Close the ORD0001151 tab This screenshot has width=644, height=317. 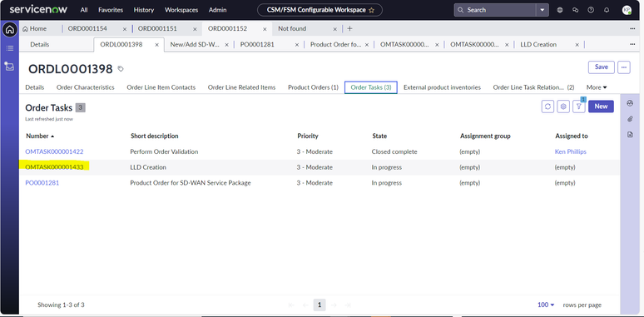point(195,29)
